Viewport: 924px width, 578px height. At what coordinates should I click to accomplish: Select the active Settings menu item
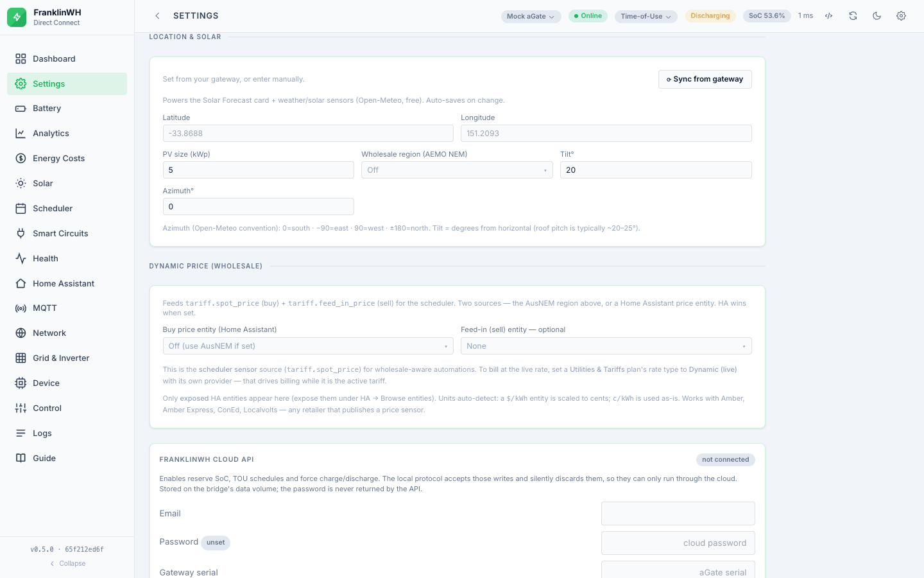(67, 83)
